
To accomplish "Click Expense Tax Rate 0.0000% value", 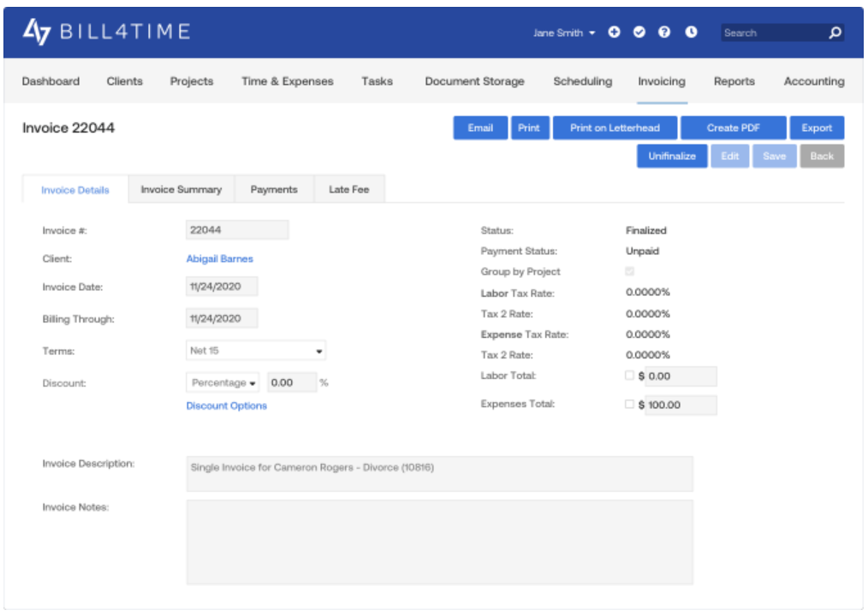I will point(648,335).
